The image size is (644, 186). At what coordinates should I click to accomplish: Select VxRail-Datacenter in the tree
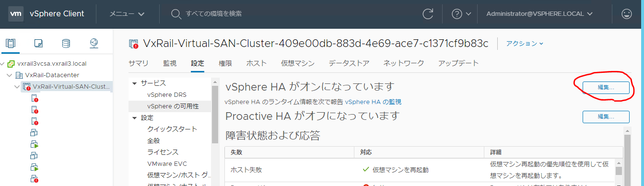[x=52, y=75]
